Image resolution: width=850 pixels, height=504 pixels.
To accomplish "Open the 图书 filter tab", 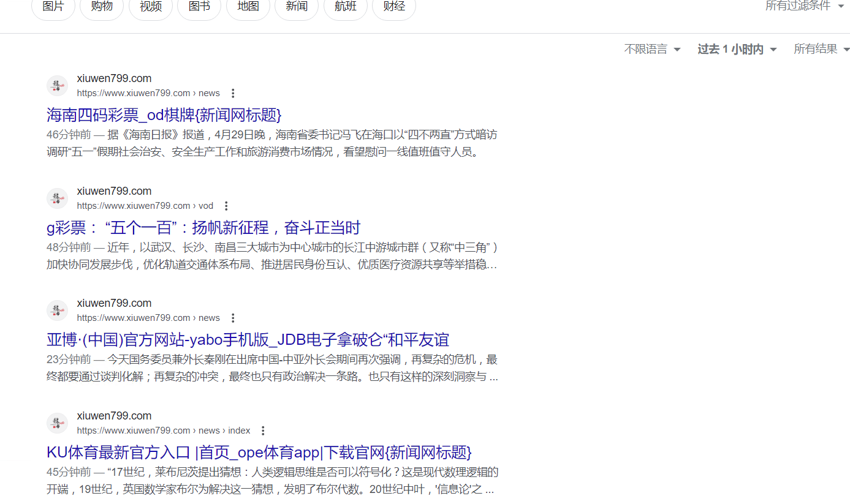I will coord(199,7).
